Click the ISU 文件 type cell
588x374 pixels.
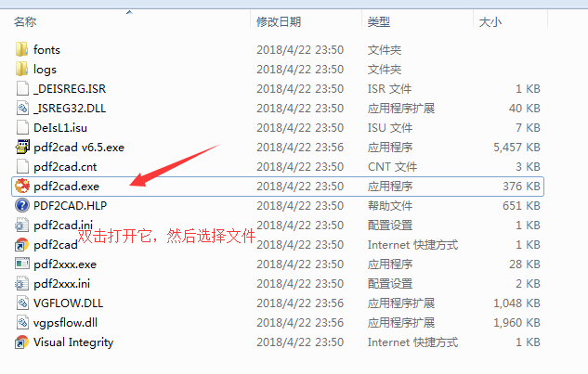390,128
